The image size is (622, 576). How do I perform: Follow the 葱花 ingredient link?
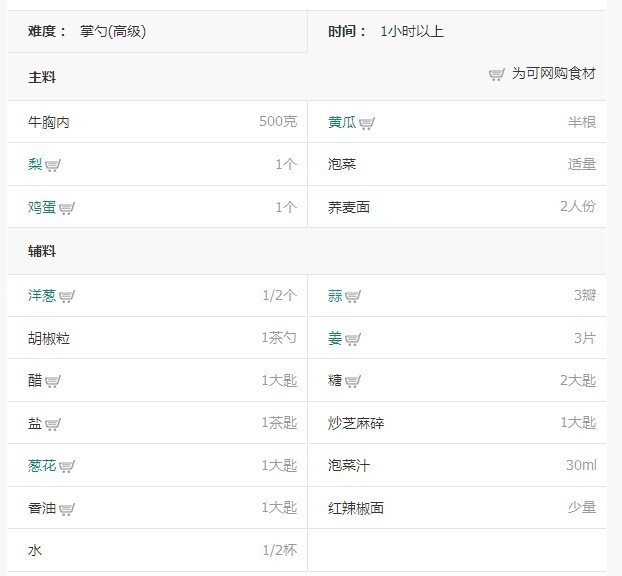42,465
